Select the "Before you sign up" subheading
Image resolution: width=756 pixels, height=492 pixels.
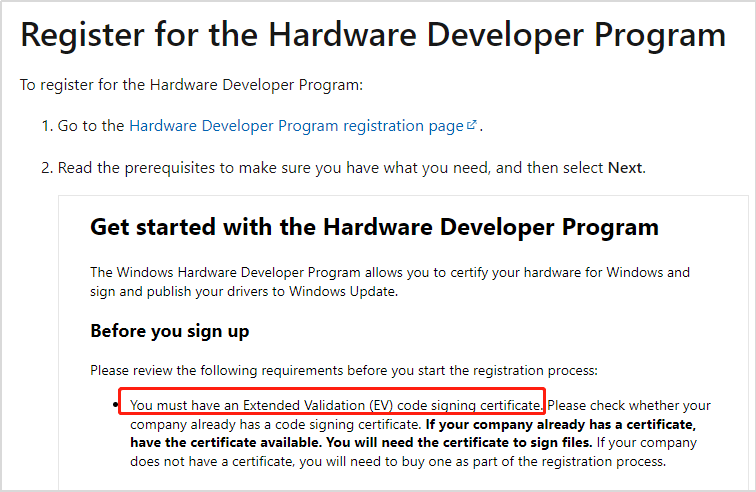click(x=169, y=331)
